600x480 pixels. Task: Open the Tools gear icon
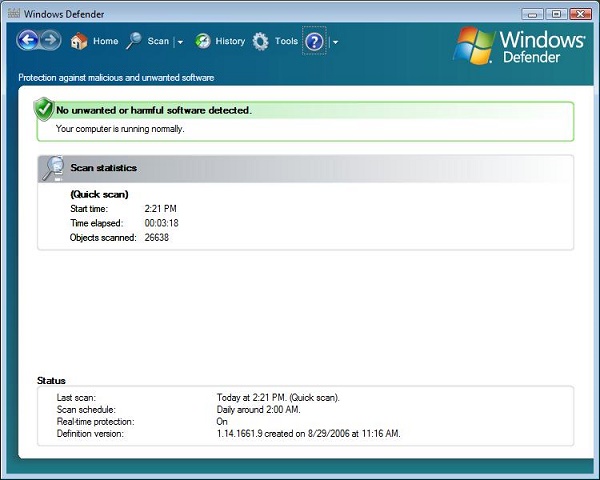click(x=261, y=42)
